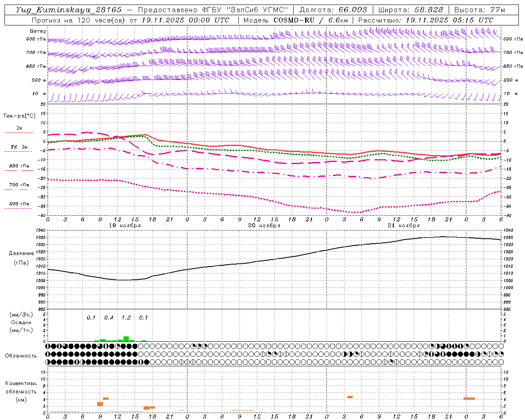Viewport: 525px width, 420px height.
Task: Click the Конвективн. облачность (км) label
Action: coord(21,391)
